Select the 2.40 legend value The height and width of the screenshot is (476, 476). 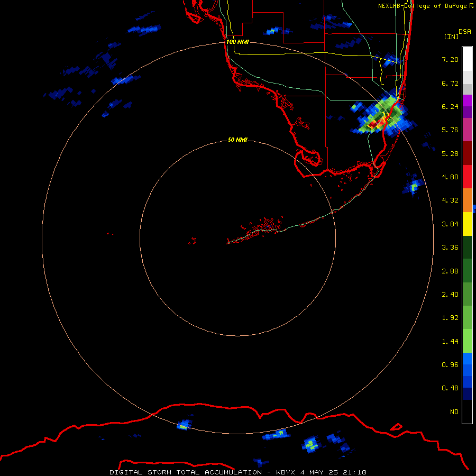pos(450,295)
